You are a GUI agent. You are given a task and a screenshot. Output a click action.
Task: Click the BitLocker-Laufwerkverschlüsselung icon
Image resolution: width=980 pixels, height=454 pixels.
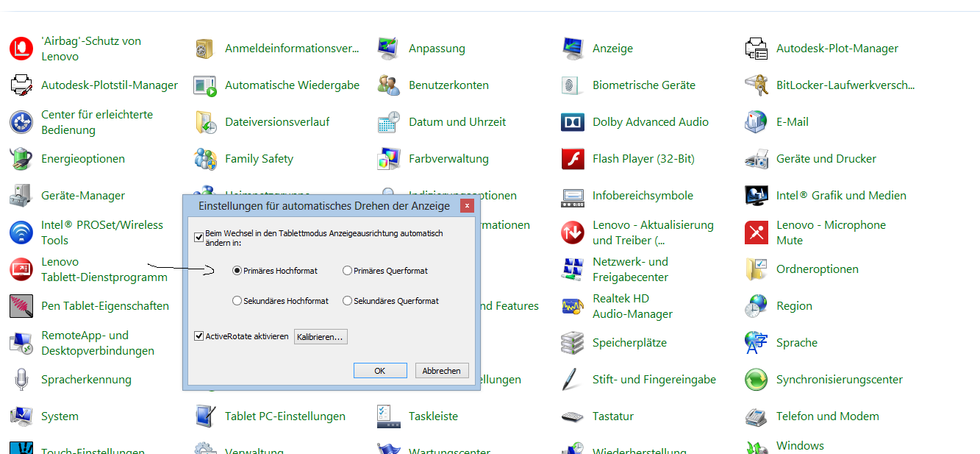pos(757,85)
